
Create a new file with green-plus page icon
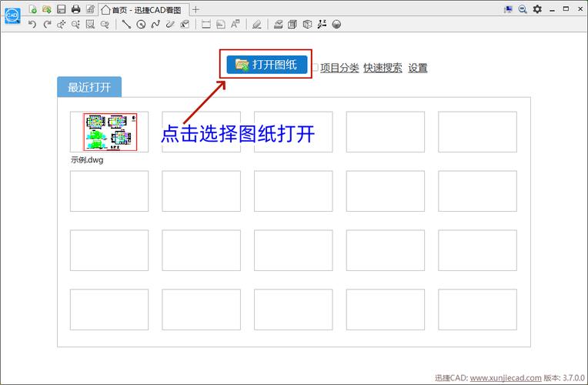click(33, 9)
